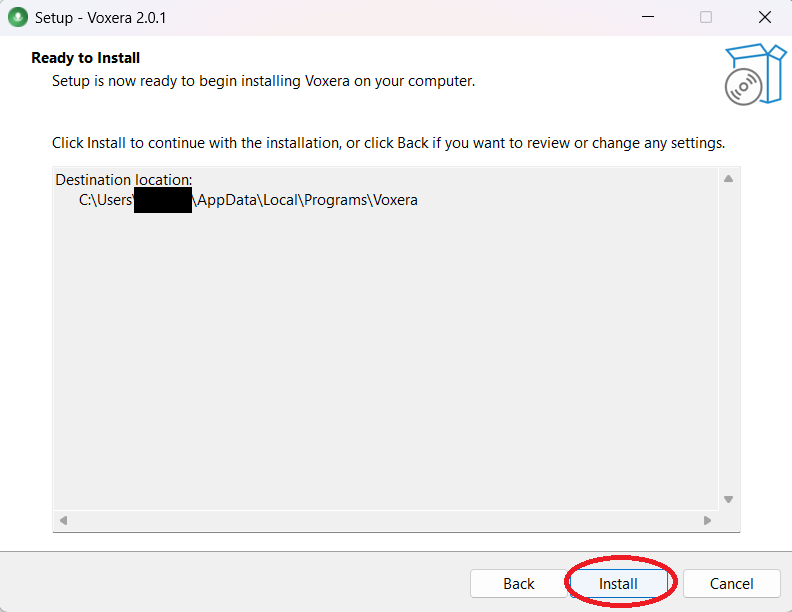This screenshot has height=612, width=792.
Task: Click the AppData\Local\Programs\Voxera path text
Action: [x=305, y=200]
